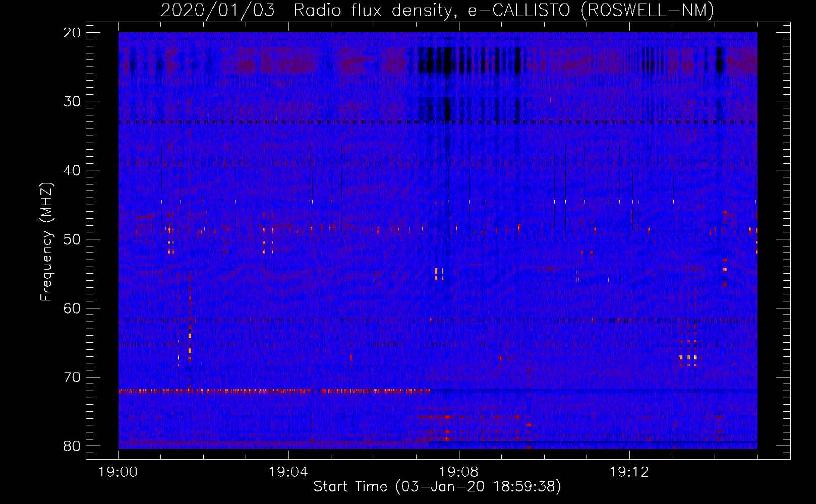Click the 40 MHz frequency tick label
816x504 pixels.
tap(73, 170)
